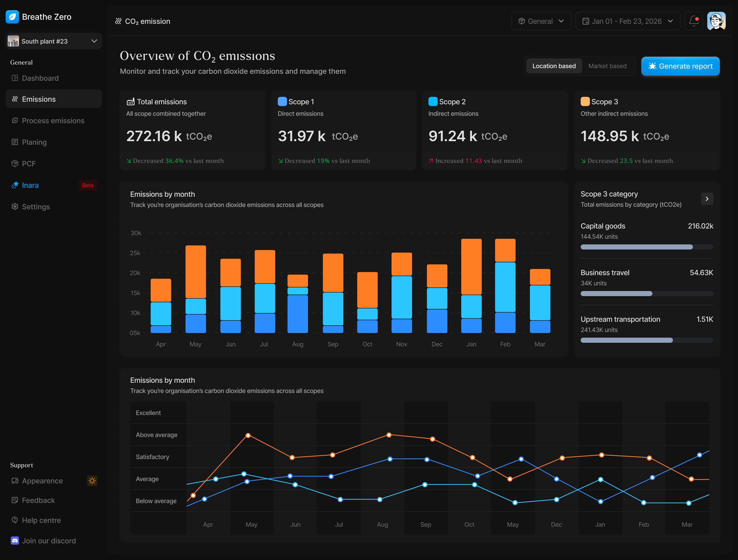
Task: Click the Discord logo icon
Action: click(15, 540)
